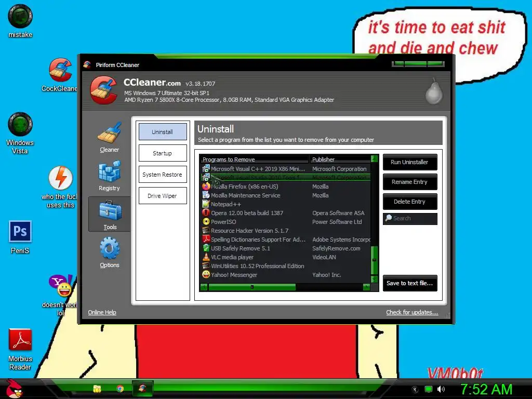532x399 pixels.
Task: Select Yahoo! Messenger list entry
Action: [285, 275]
